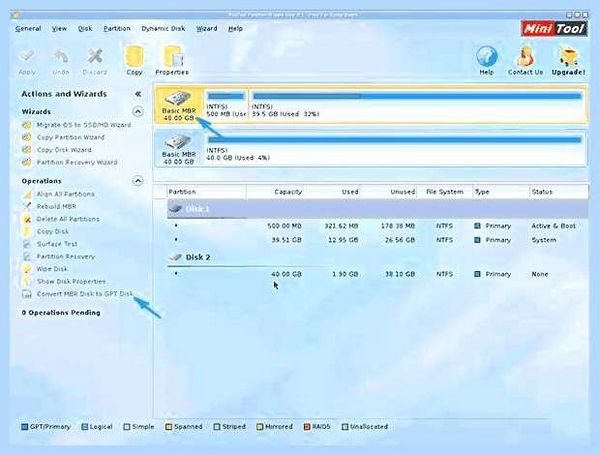This screenshot has height=455, width=600.
Task: Sort by the File System column header
Action: click(445, 192)
